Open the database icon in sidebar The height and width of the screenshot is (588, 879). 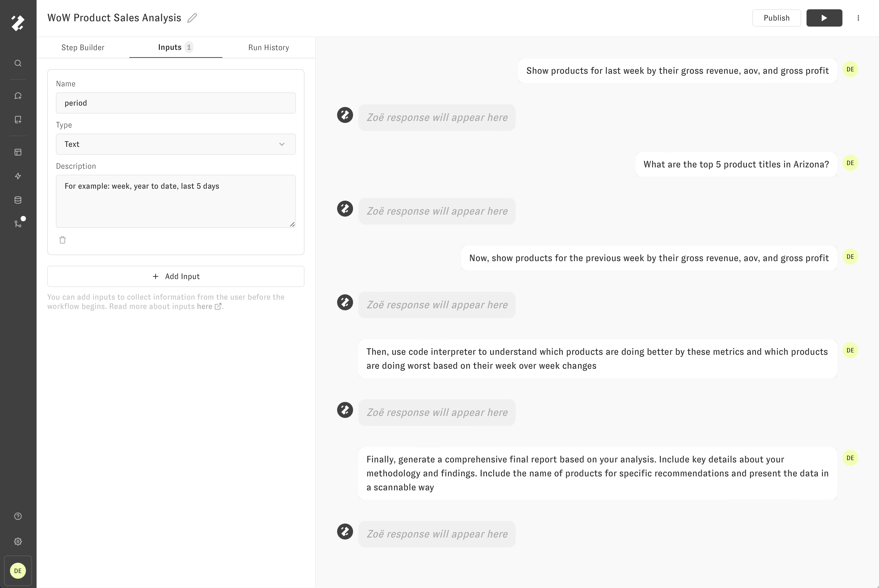click(18, 200)
